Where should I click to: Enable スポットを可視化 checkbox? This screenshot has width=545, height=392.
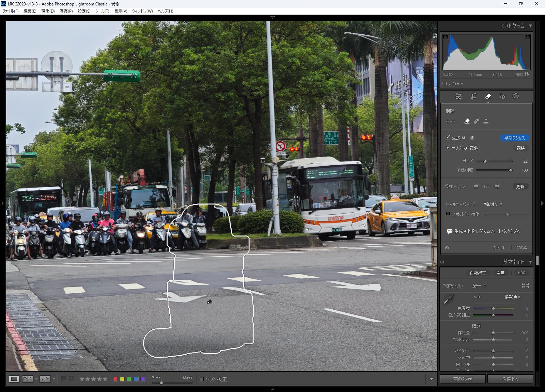448,214
